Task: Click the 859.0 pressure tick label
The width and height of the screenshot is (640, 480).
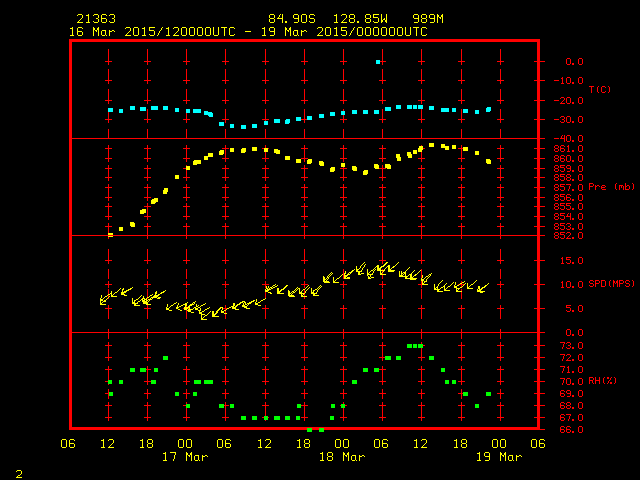Action: [x=569, y=168]
